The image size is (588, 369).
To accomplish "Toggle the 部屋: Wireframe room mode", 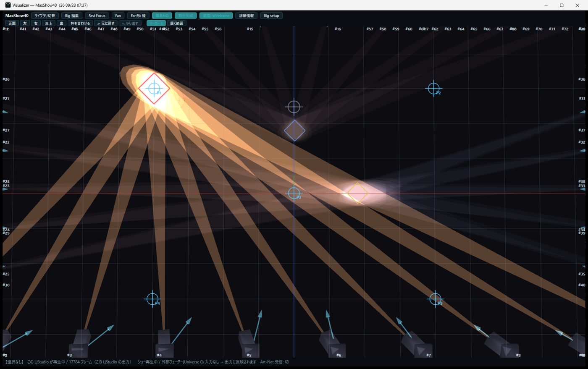I will coord(216,16).
